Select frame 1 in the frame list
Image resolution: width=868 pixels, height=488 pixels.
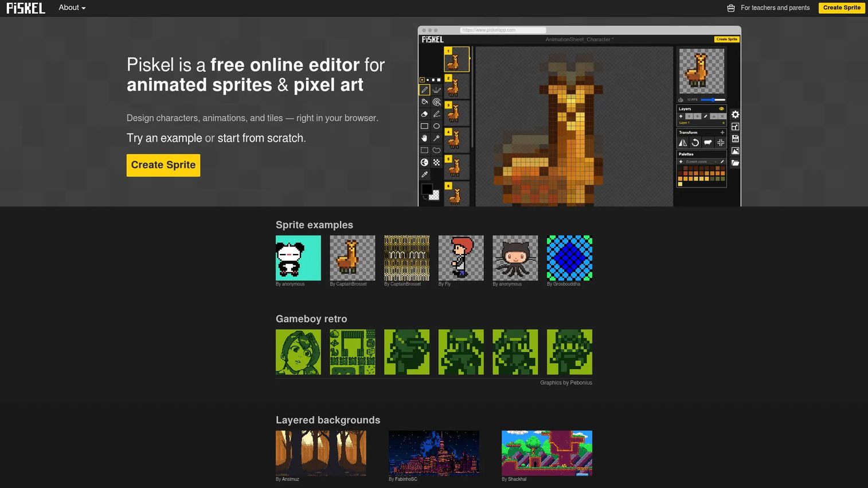tap(456, 59)
